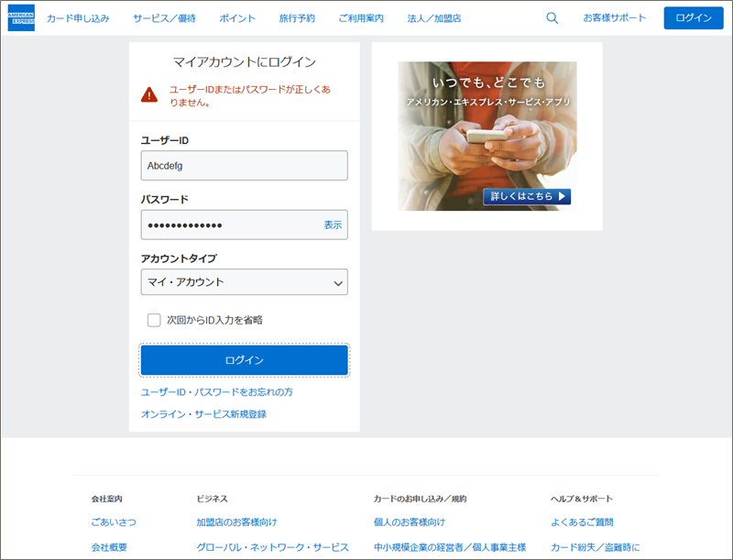Click the お客様サポート link
The width and height of the screenshot is (733, 560).
(614, 18)
